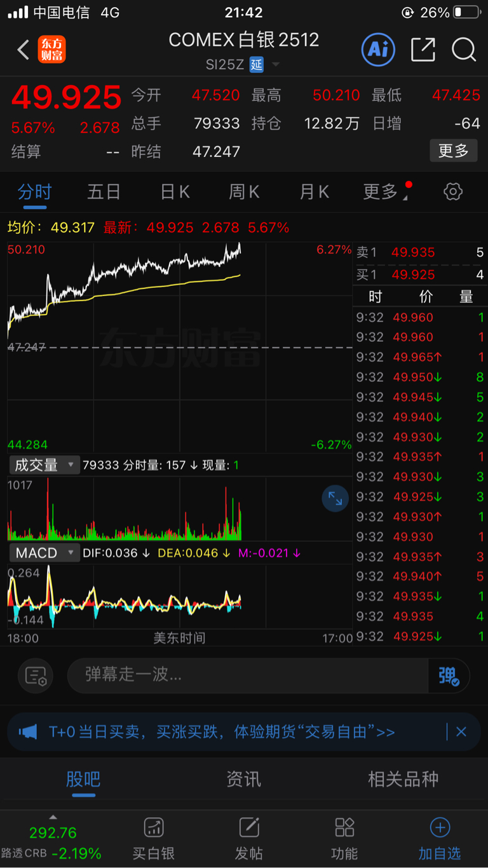The image size is (488, 868).
Task: Tap the DIF:0.036 indicator value
Action: [116, 553]
